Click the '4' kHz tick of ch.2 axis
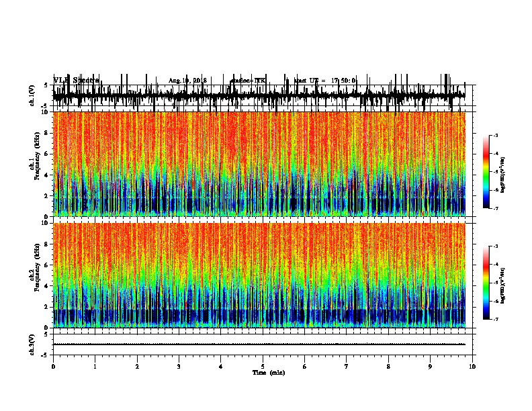Viewport: 532px width, 411px height. (x=47, y=286)
